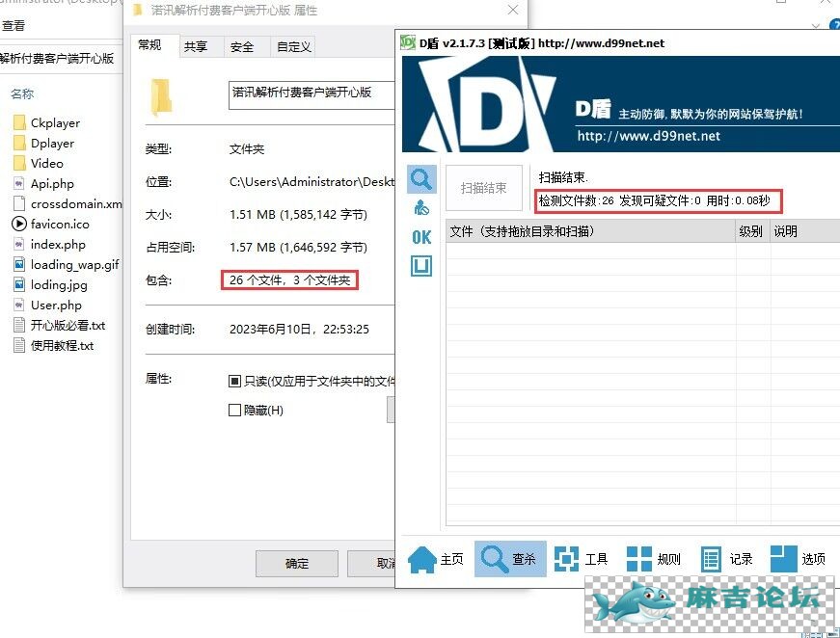The height and width of the screenshot is (638, 840).
Task: Click the favicon.ico play-style icon
Action: [19, 224]
